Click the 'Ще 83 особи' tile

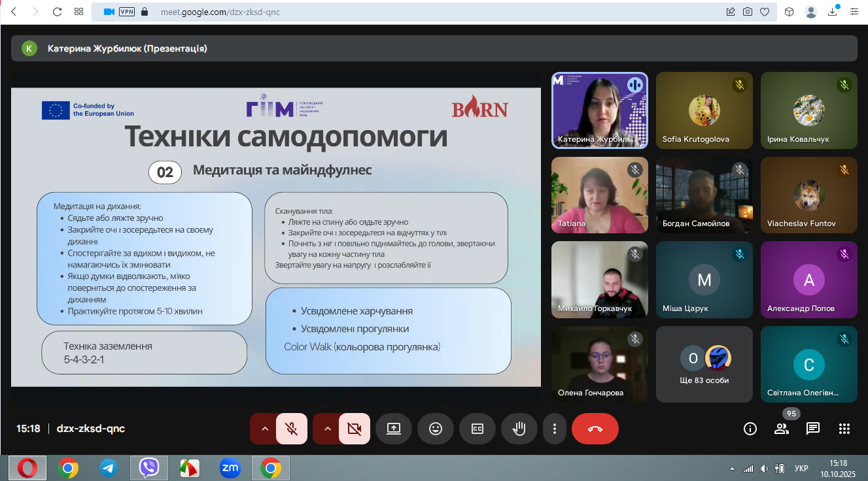point(704,364)
